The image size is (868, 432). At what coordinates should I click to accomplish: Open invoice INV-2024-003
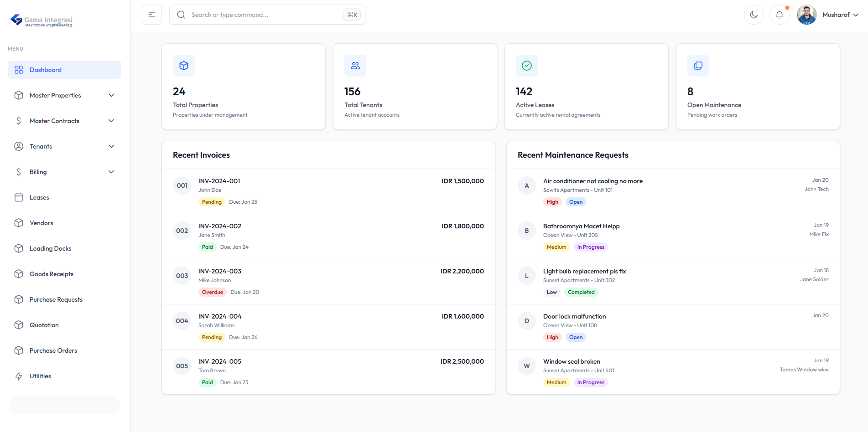pyautogui.click(x=328, y=282)
